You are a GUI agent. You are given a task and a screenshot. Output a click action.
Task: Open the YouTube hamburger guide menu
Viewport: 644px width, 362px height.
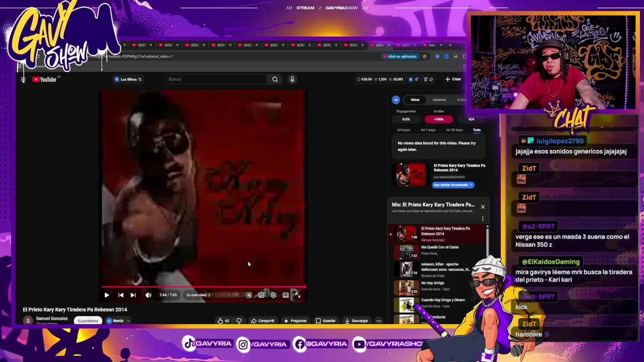[23, 79]
